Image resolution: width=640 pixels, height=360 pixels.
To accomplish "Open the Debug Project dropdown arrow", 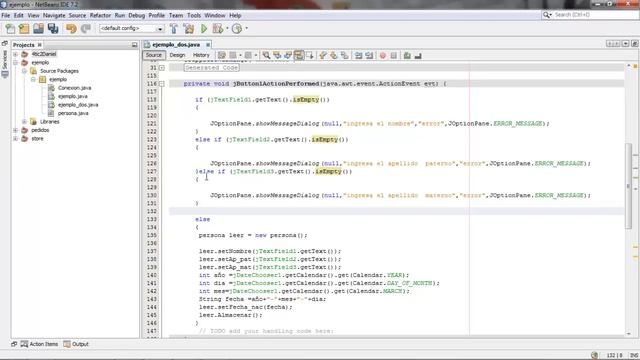I will coord(227,29).
